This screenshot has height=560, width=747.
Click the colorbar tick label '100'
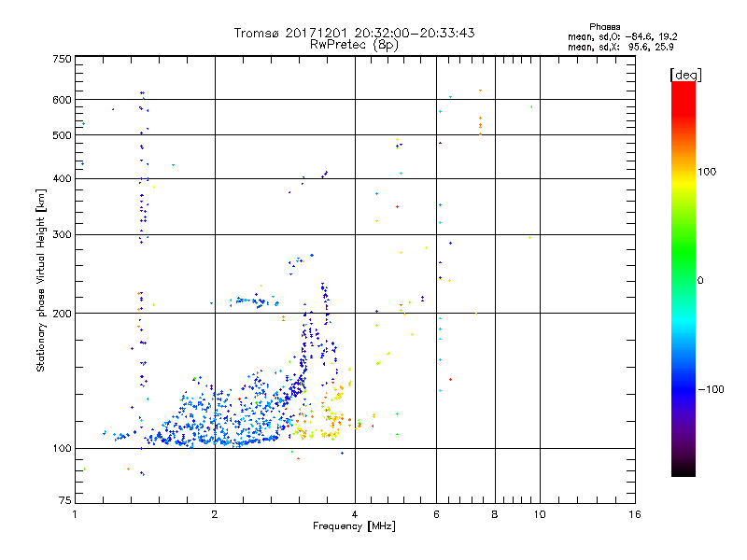pyautogui.click(x=707, y=172)
